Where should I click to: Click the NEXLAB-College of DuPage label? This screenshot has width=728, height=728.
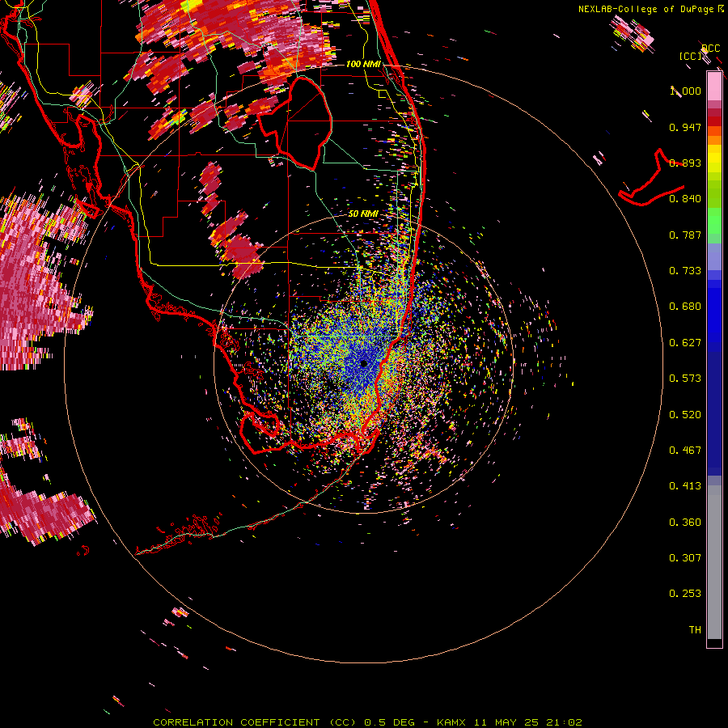[645, 9]
